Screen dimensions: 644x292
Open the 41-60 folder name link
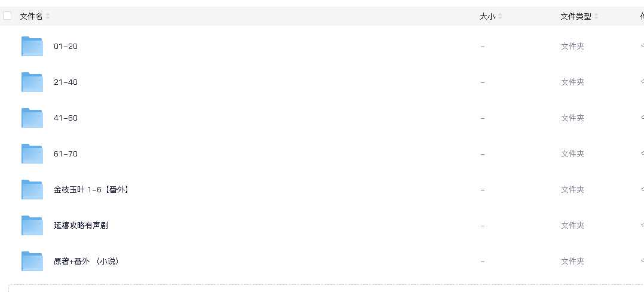tap(66, 118)
